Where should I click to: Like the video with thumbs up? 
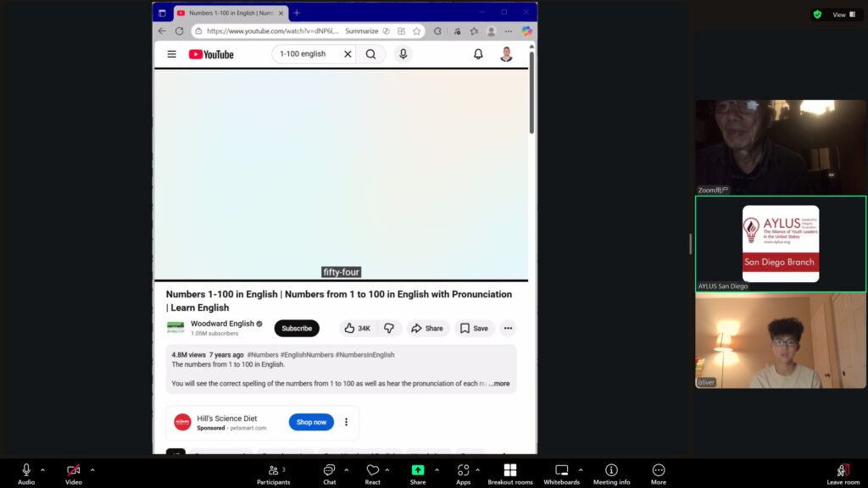pyautogui.click(x=357, y=329)
